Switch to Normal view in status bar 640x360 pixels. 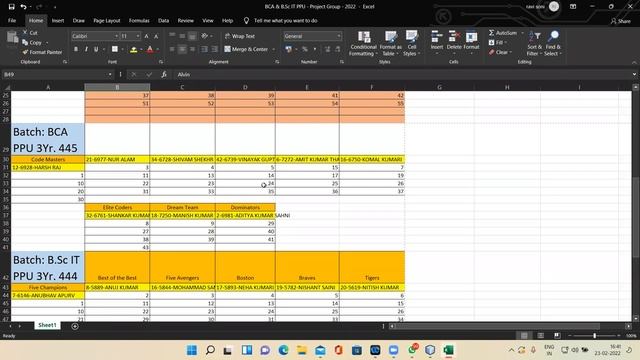[524, 336]
